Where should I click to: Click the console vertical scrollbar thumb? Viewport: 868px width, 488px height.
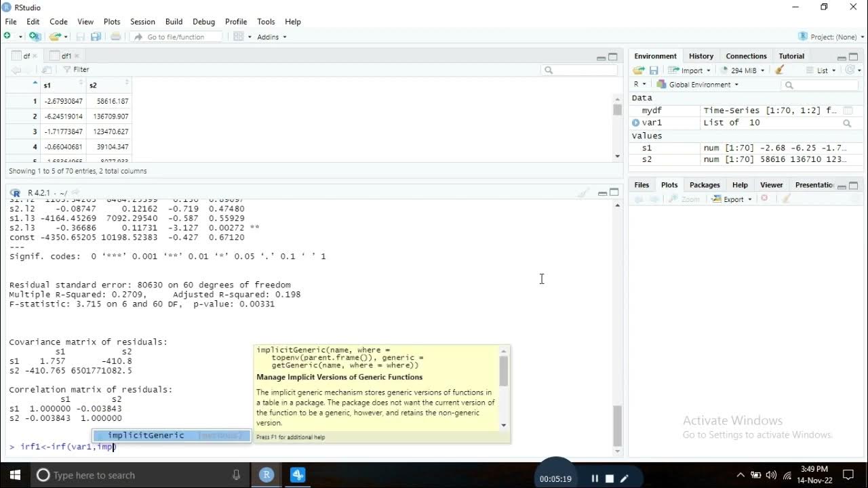pos(617,426)
